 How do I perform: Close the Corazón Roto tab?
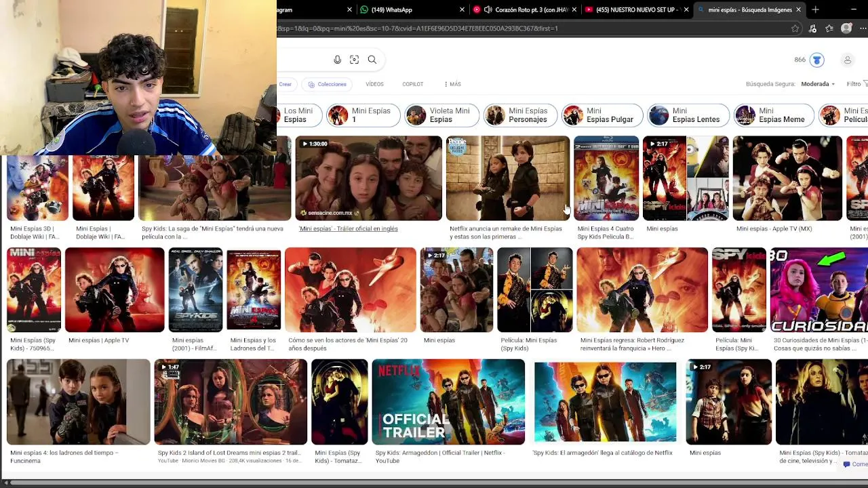574,9
